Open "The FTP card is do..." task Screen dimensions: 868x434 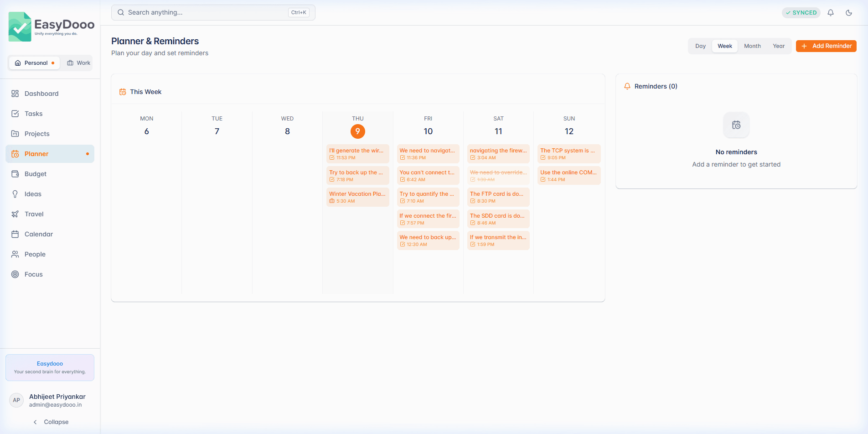click(498, 197)
